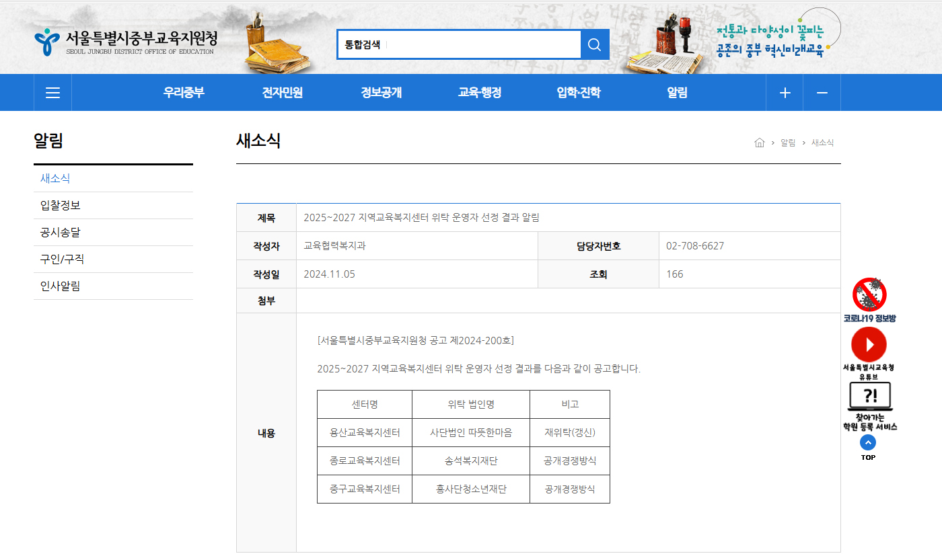Click the 알림 breadcrumb link
The image size is (942, 560).
click(788, 143)
